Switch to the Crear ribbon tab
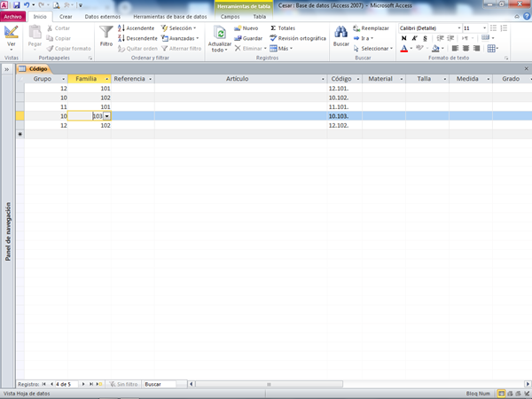The image size is (532, 399). pos(66,17)
